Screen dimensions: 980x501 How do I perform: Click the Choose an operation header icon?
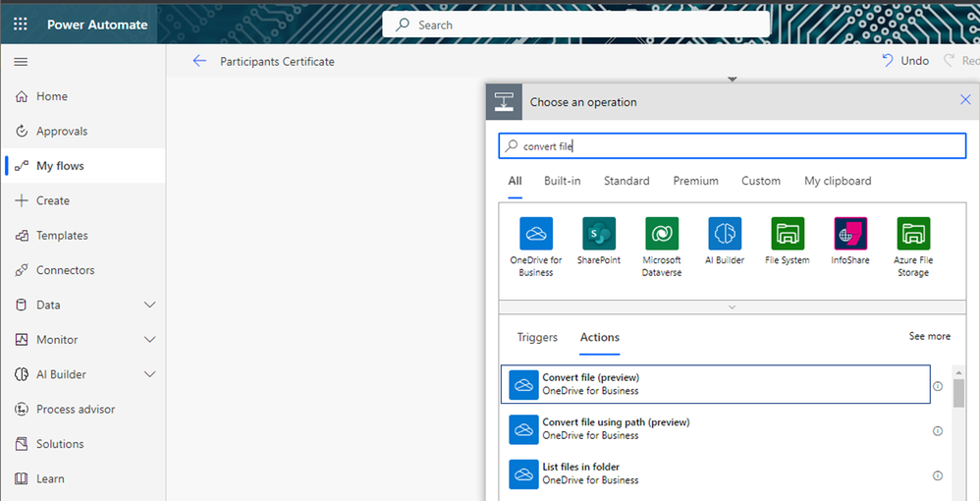tap(504, 101)
